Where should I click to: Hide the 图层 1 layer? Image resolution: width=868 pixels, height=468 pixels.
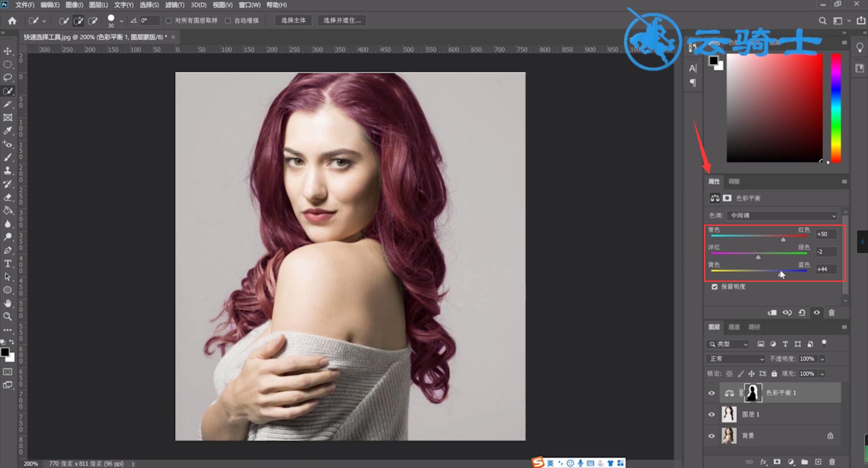coord(712,414)
